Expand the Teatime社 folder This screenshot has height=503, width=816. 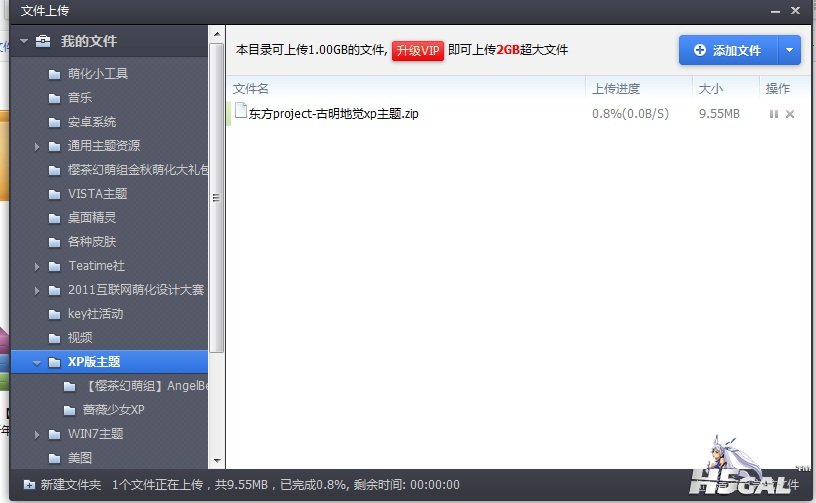tap(37, 266)
